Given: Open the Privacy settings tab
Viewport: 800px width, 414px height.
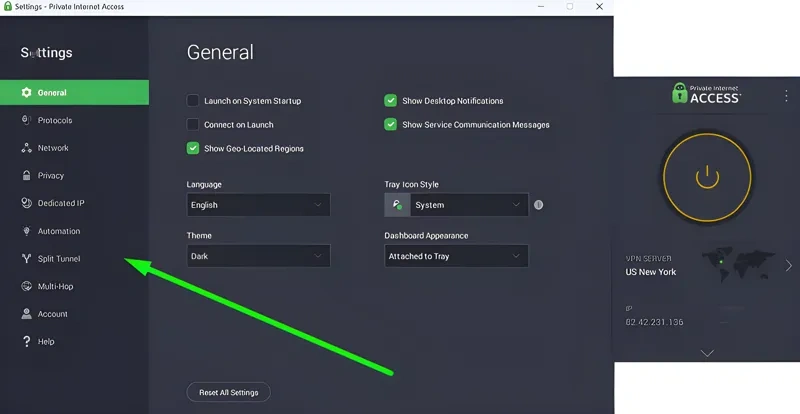Looking at the screenshot, I should click(x=74, y=175).
